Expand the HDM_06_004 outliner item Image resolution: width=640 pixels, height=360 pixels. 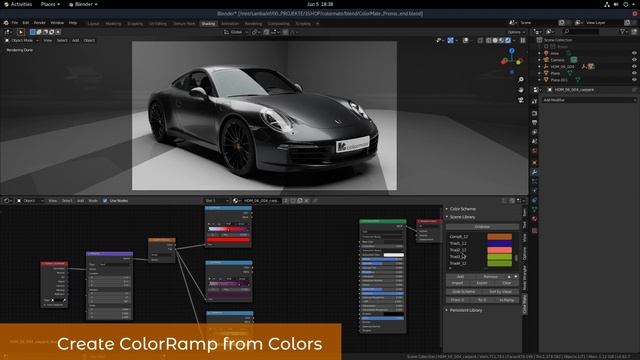(540, 67)
